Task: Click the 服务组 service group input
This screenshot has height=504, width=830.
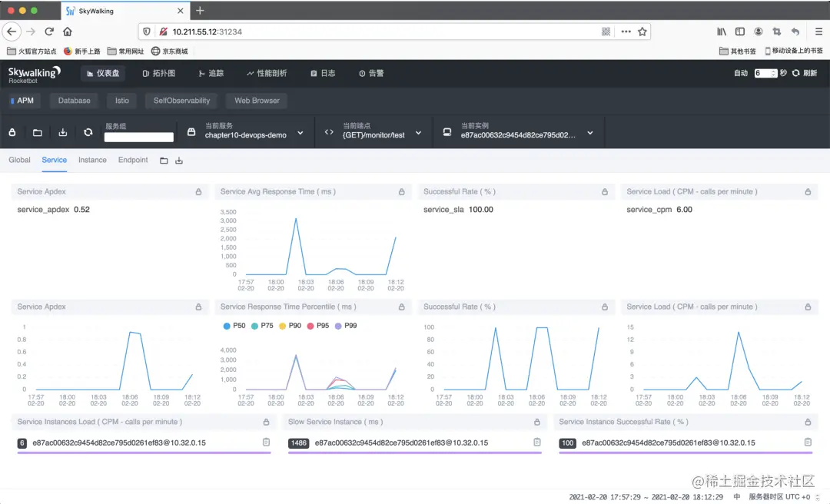Action: pyautogui.click(x=138, y=137)
